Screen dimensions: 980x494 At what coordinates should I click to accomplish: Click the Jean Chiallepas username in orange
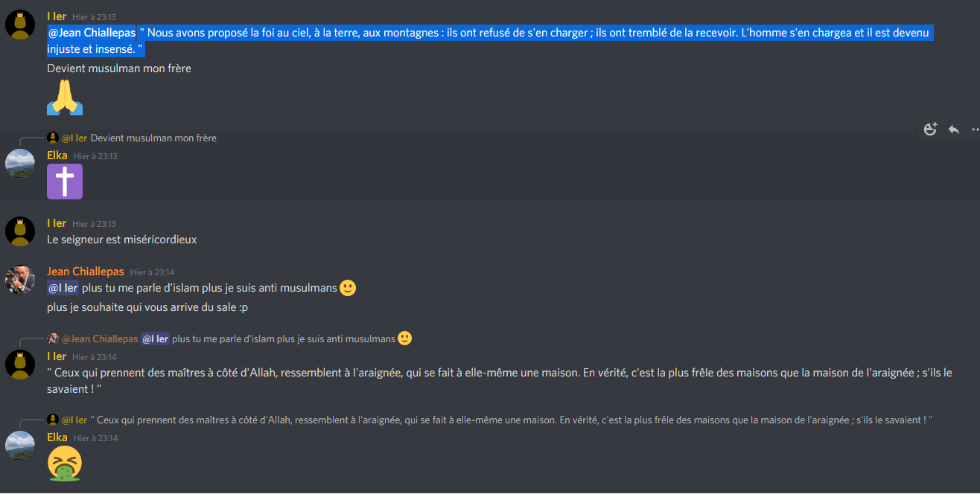(86, 272)
